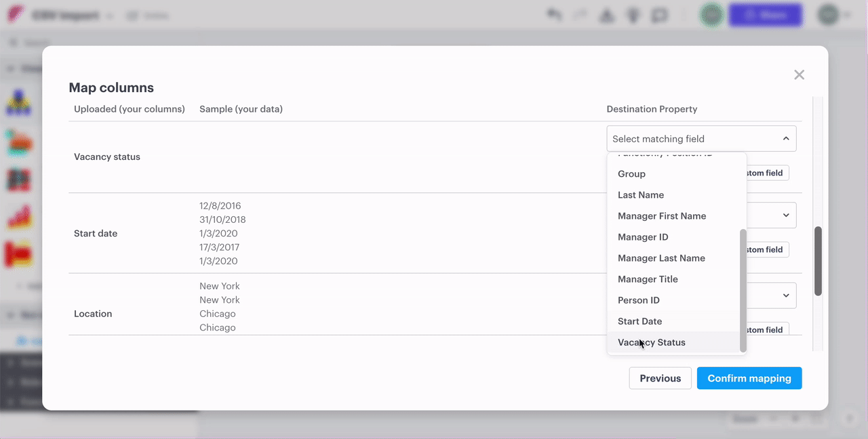Collapse the Vacancy status field dropdown
868x439 pixels.
coord(785,139)
